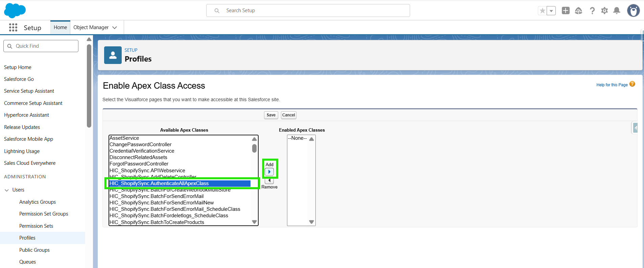Click Available classes scroll-up arrow

254,139
